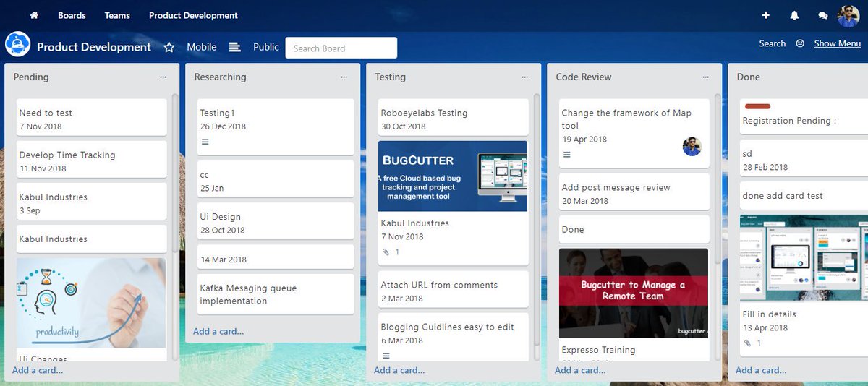This screenshot has width=868, height=386.
Task: Open the home icon in top bar
Action: (x=34, y=15)
